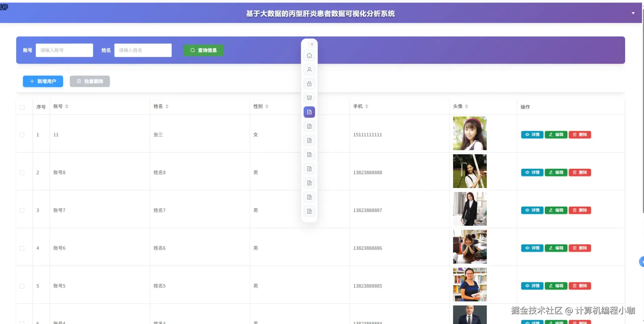644x324 pixels.
Task: Collapse the floating sidebar with the arrow
Action: pos(312,44)
